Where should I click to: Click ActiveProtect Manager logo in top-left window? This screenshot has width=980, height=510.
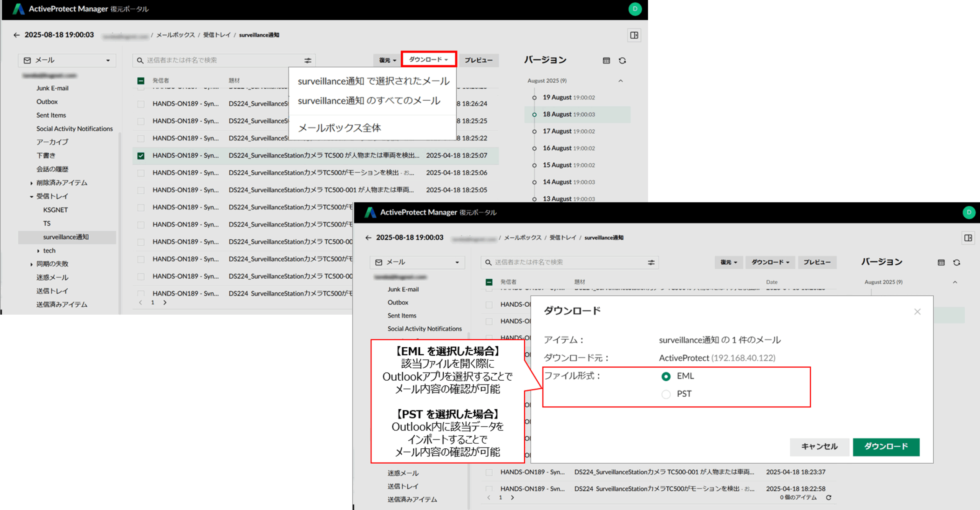pos(18,9)
